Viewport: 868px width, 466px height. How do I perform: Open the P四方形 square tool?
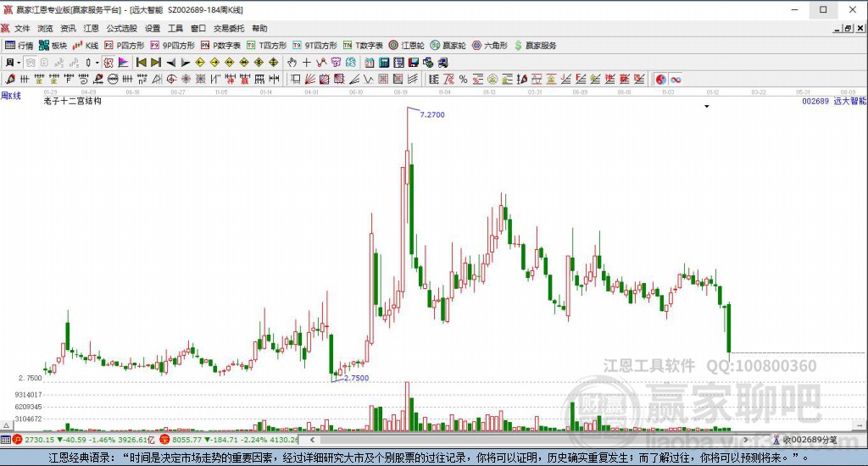click(x=125, y=46)
